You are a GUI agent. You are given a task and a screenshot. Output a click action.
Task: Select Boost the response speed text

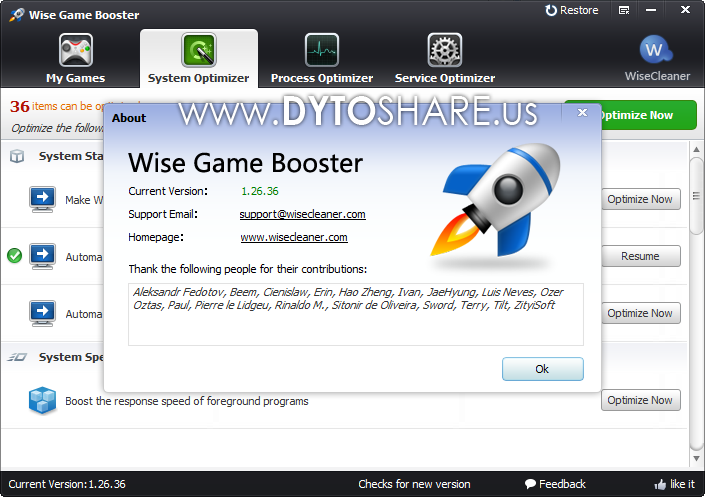(187, 401)
